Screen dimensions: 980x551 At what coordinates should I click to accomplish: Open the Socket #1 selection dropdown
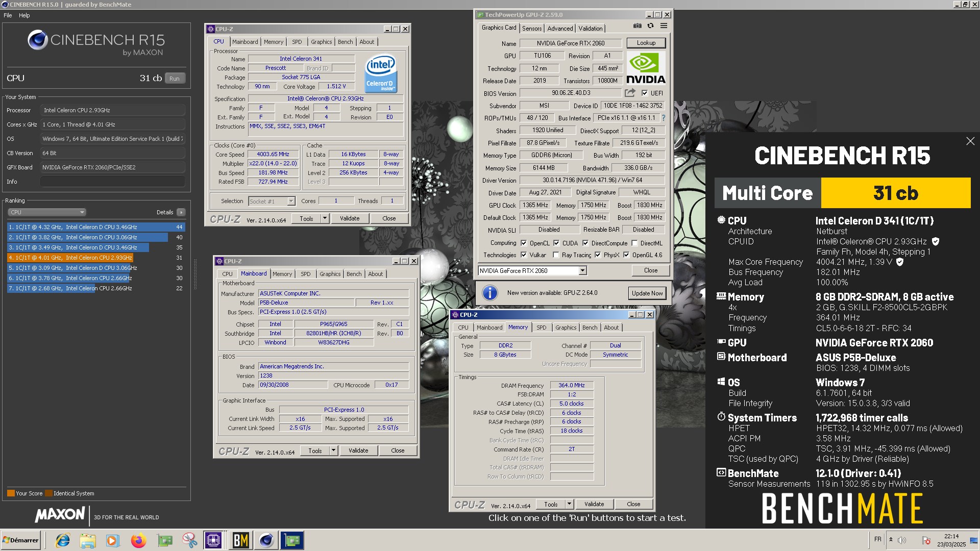(x=291, y=202)
